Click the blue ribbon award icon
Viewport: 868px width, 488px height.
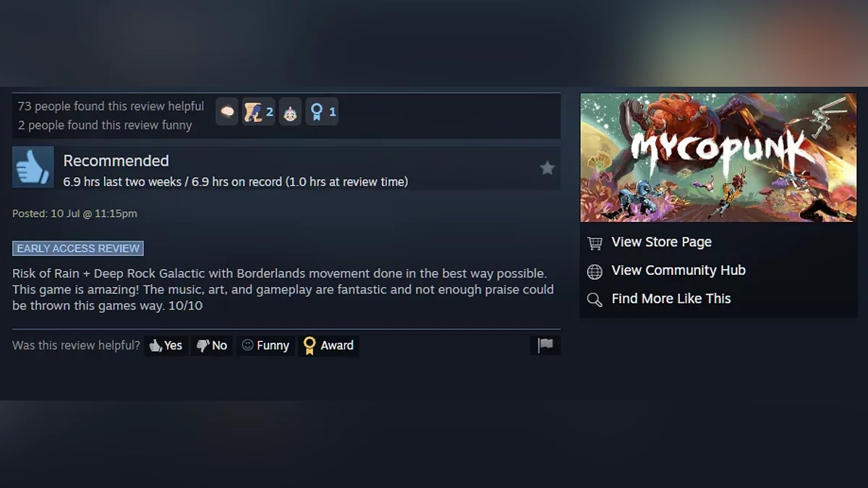point(322,112)
